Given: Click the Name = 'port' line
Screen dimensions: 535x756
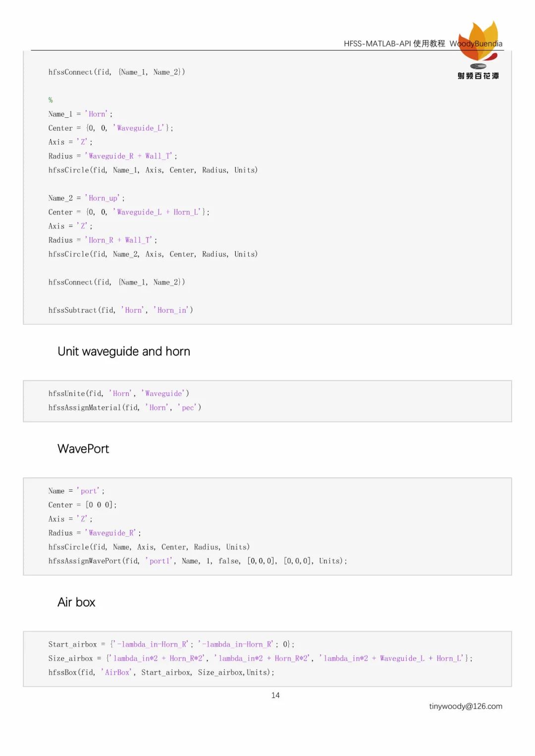Looking at the screenshot, I should (x=76, y=491).
